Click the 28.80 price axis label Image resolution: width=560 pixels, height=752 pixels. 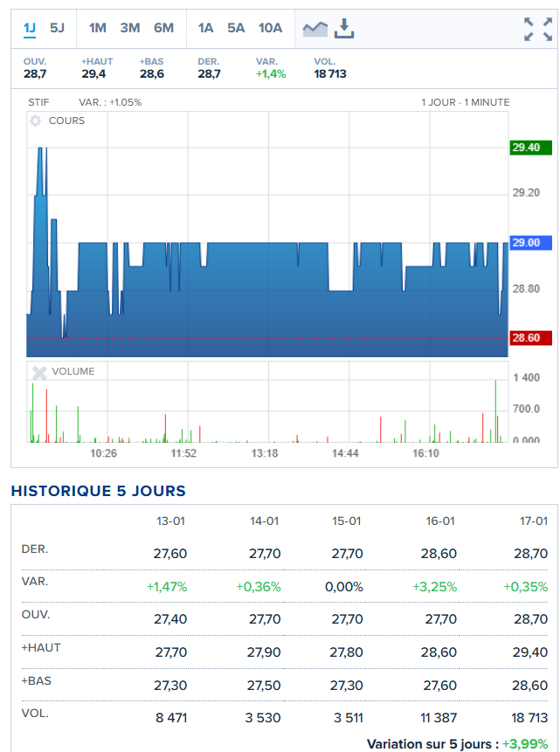click(x=526, y=289)
